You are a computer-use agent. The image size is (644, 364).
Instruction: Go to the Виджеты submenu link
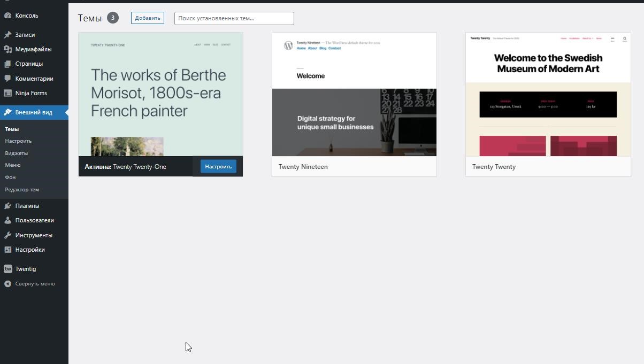(x=17, y=153)
